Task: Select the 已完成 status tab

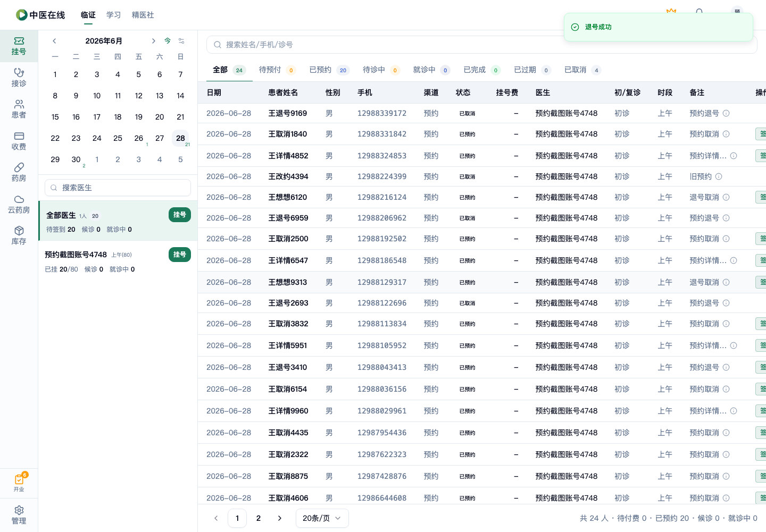Action: click(482, 70)
